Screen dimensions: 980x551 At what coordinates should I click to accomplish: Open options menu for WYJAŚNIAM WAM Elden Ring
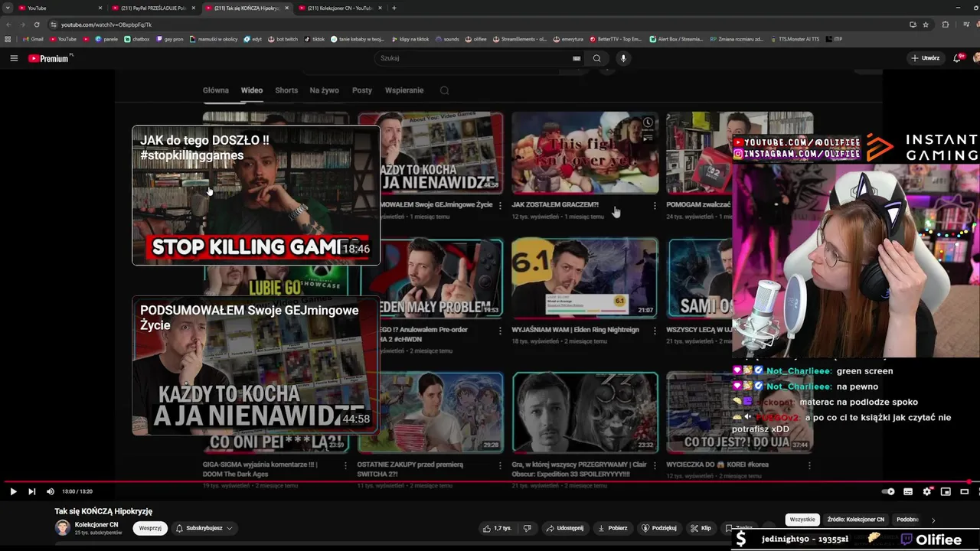click(655, 330)
